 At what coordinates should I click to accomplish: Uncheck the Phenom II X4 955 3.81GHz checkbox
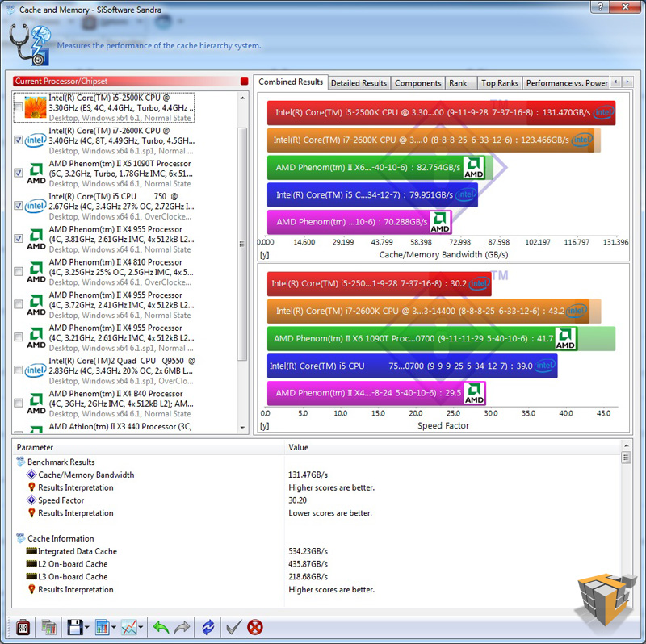pos(18,238)
